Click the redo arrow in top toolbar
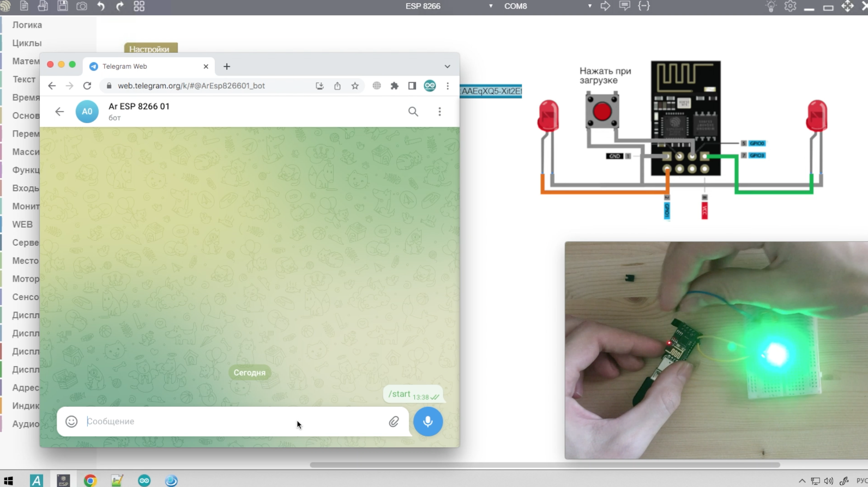 tap(120, 6)
